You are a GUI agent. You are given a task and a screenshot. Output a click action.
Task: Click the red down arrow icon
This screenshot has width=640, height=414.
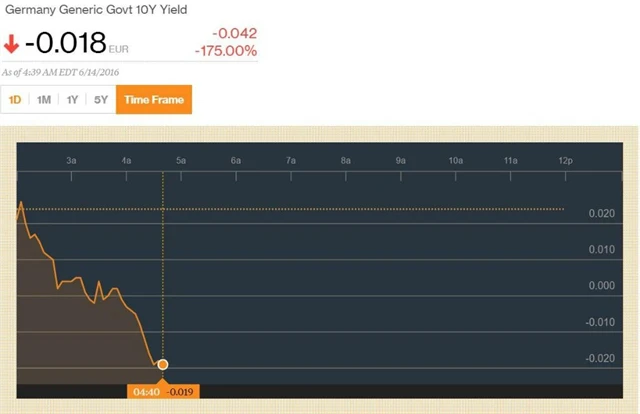tap(12, 44)
